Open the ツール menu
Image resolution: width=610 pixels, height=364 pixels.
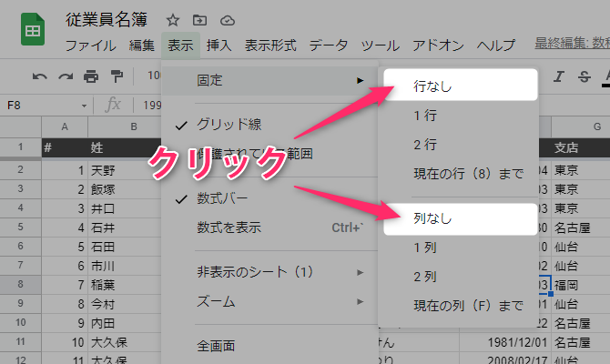[380, 45]
